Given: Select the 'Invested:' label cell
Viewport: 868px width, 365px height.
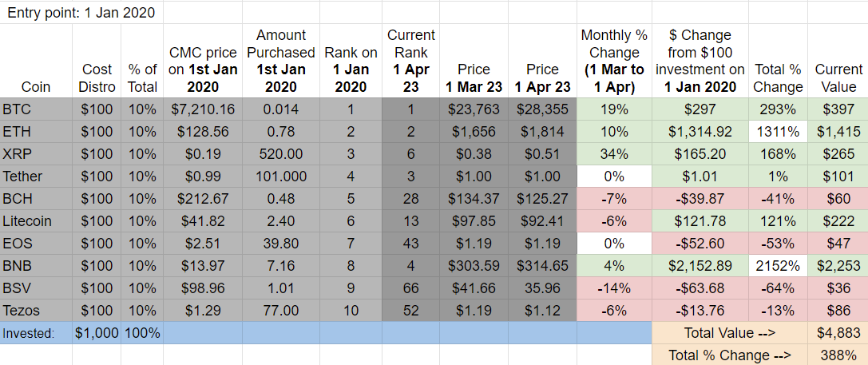Looking at the screenshot, I should 36,333.
